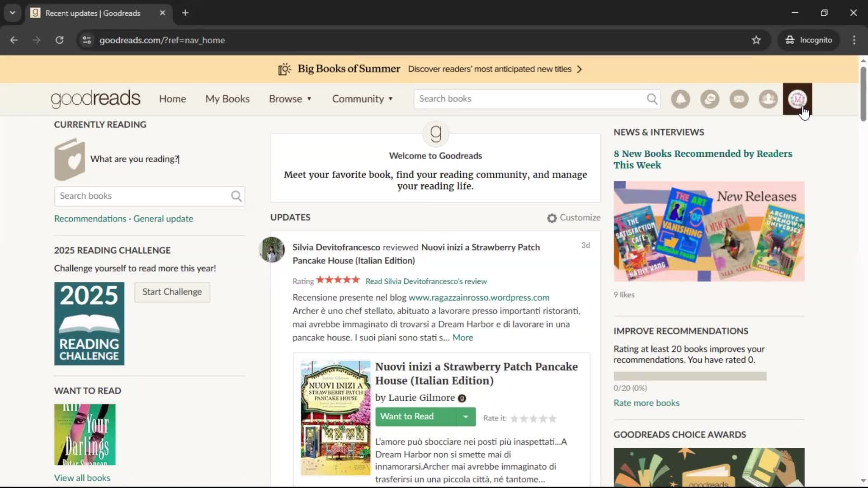Open the friends icon in header
The height and width of the screenshot is (488, 868).
tap(768, 99)
